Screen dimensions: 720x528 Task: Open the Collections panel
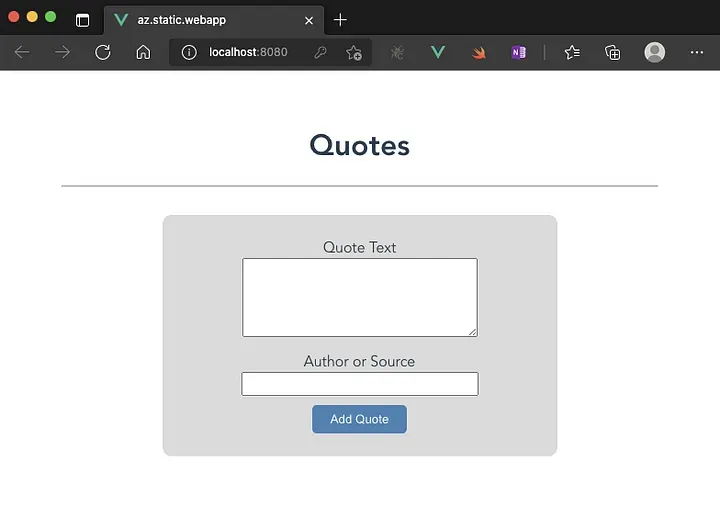(612, 52)
